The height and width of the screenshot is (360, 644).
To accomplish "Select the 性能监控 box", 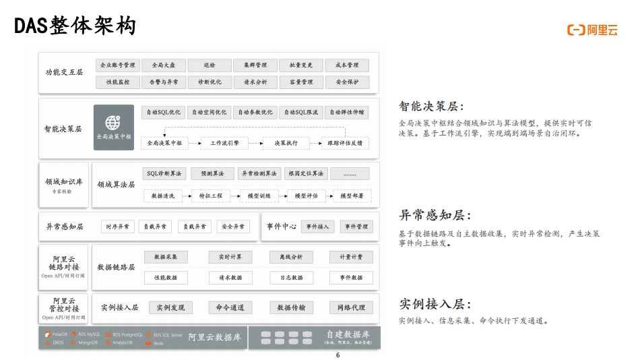I will 118,82.
